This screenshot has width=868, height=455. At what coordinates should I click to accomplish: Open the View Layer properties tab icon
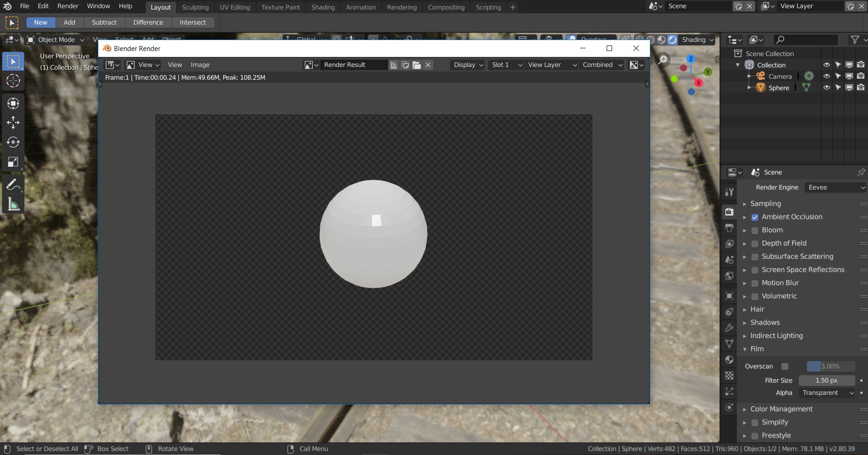(730, 244)
